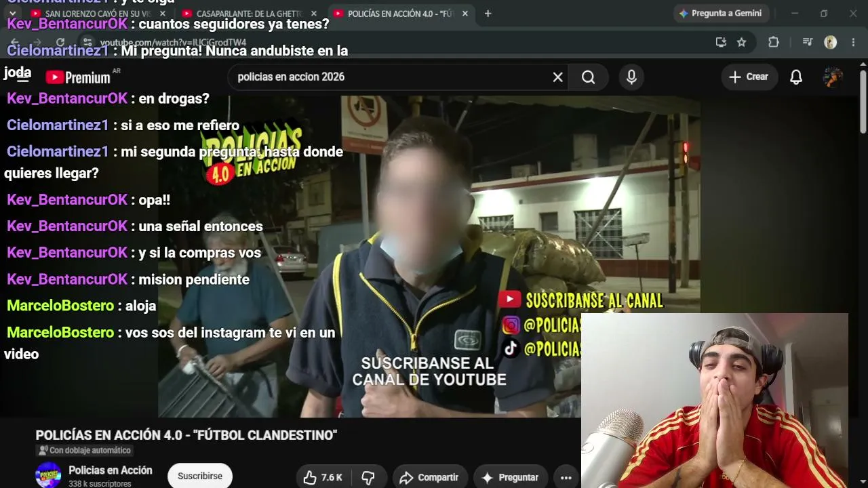
Task: Go back to the previous page
Action: 14,42
